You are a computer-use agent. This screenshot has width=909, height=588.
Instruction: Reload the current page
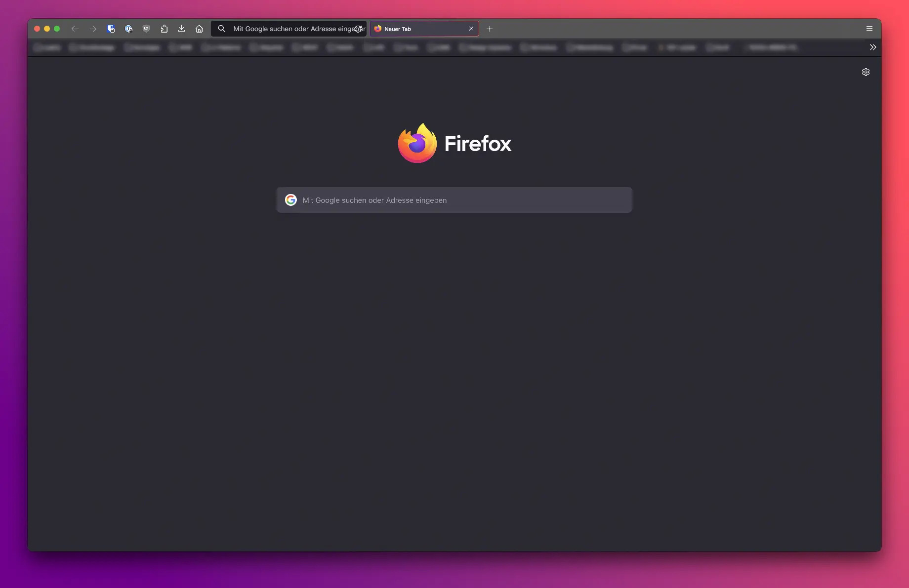click(x=358, y=29)
